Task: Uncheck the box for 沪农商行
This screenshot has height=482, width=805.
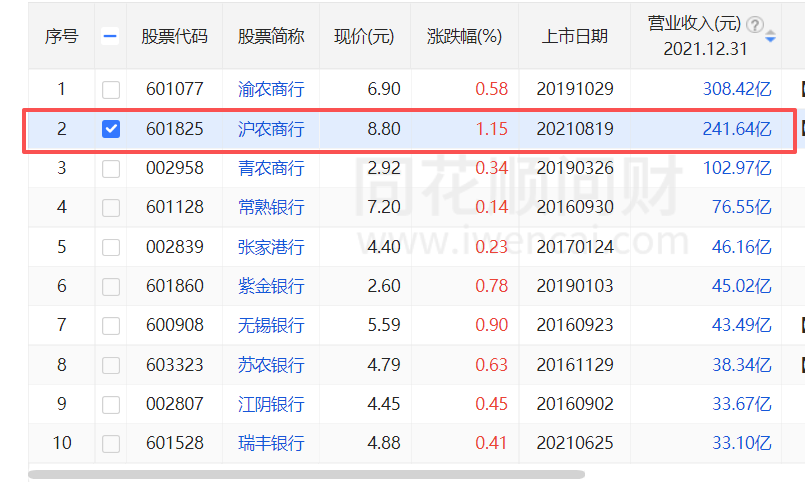Action: 111,129
